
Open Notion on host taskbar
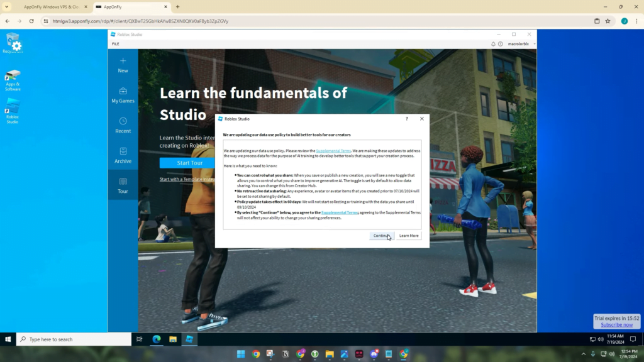(x=286, y=354)
